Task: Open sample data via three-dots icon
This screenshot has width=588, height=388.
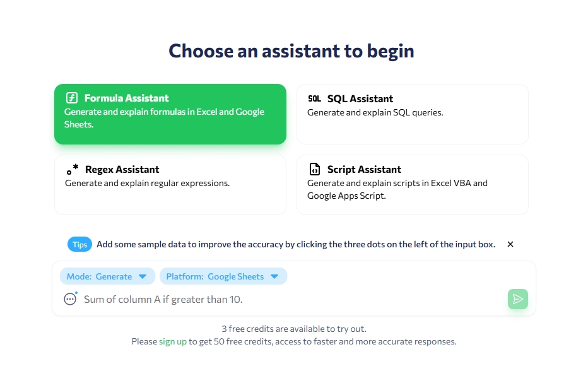Action: coord(70,299)
